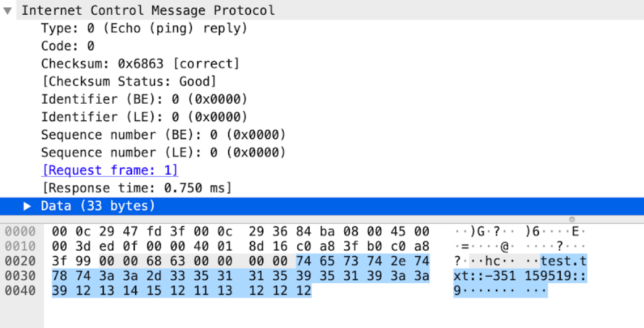The height and width of the screenshot is (328, 644).
Task: Highlight the Checksum: 0x6863 row
Action: [140, 64]
